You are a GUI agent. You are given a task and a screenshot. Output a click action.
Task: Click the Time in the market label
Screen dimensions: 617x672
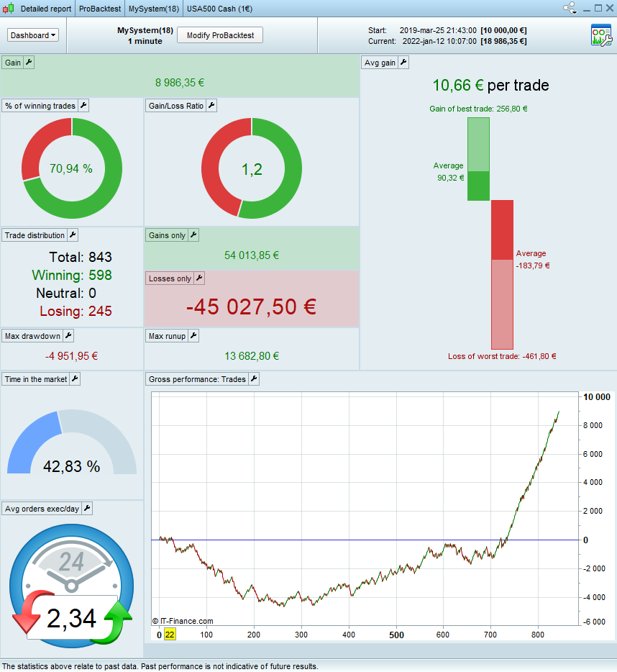36,379
